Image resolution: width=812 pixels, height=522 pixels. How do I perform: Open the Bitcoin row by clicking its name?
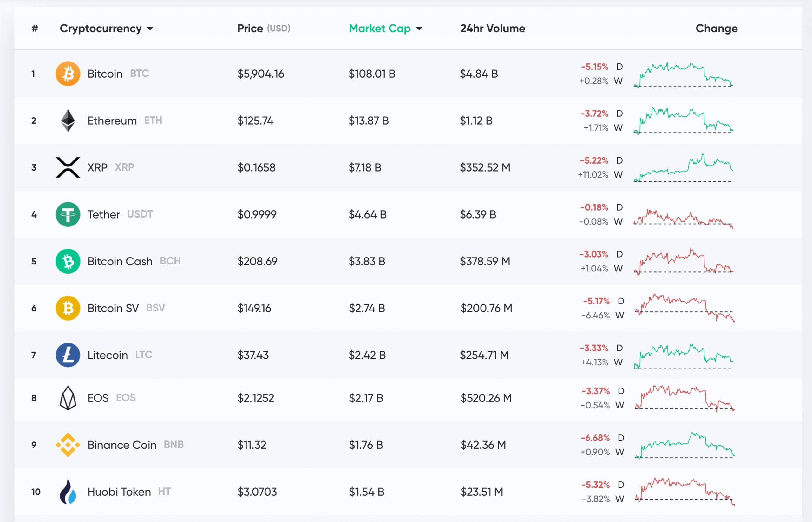coord(104,74)
